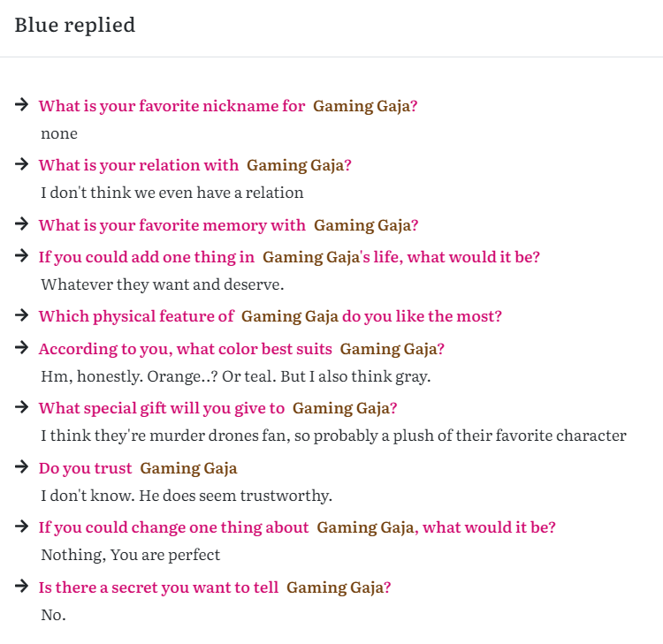
Task: Select the answer about murder drones plush
Action: tap(333, 436)
